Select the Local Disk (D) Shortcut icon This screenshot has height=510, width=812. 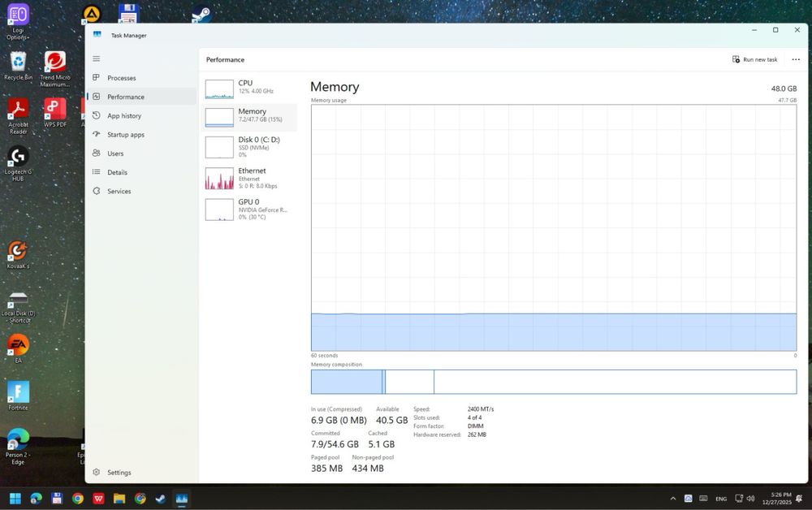pyautogui.click(x=18, y=306)
